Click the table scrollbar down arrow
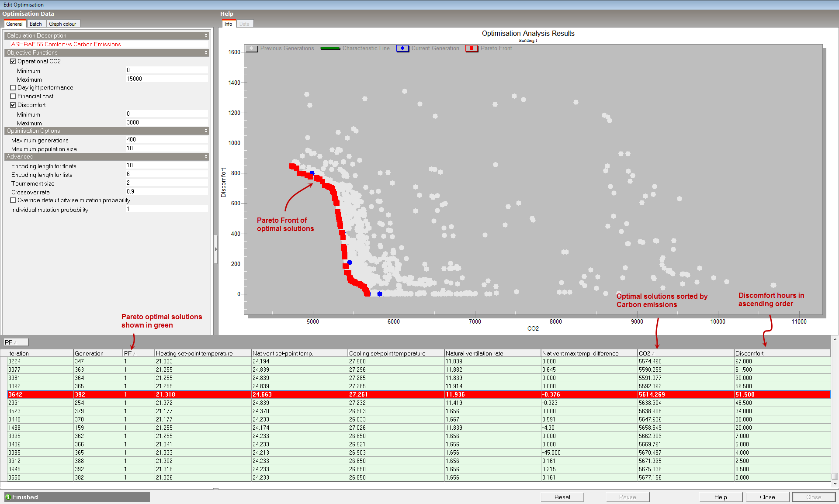 click(x=835, y=483)
